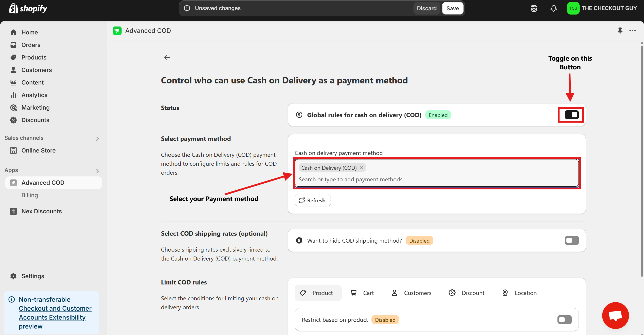The width and height of the screenshot is (644, 335).
Task: Expand the Apps section chevron
Action: [97, 171]
